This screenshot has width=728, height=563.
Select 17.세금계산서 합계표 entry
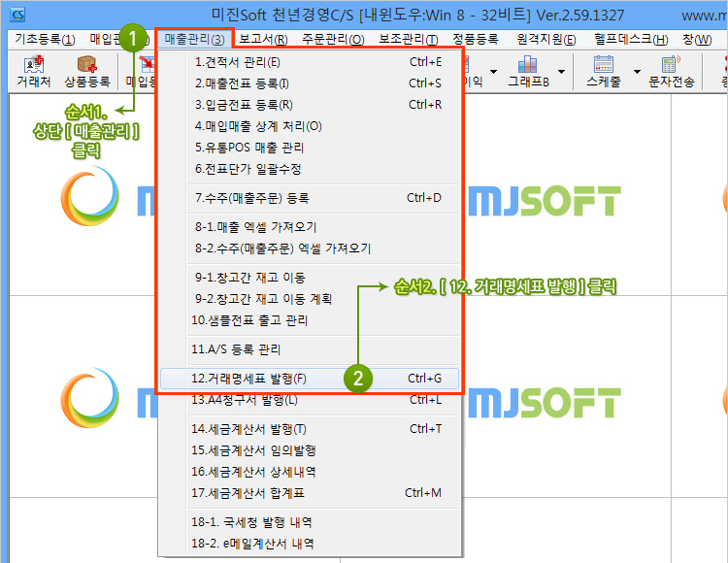tap(311, 493)
